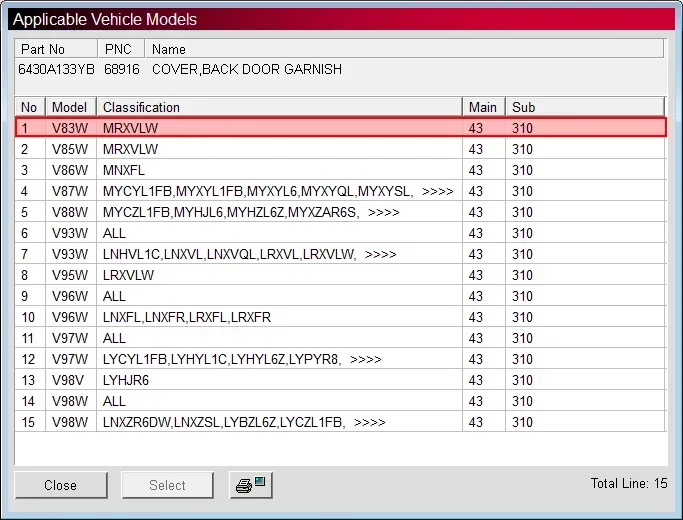Click the print icon button
Viewport: 683px width, 520px height.
point(251,485)
